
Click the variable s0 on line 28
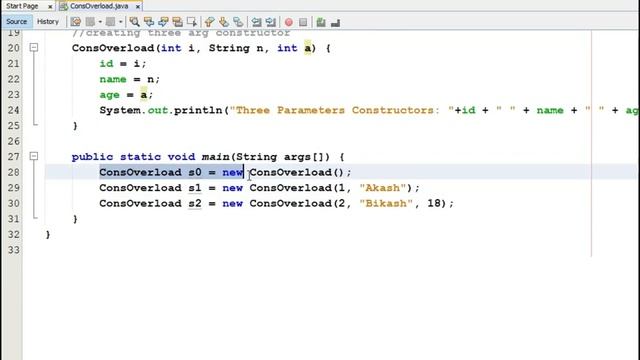pos(195,172)
